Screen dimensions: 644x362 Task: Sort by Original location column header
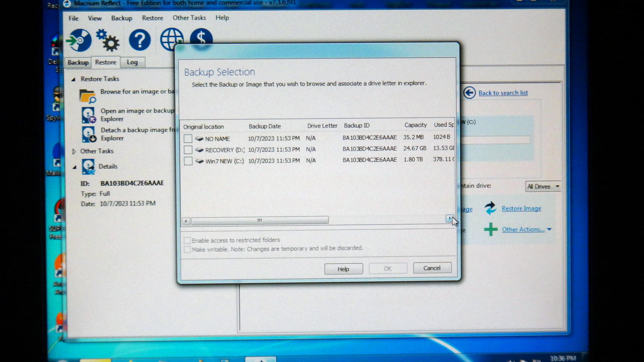tap(204, 127)
